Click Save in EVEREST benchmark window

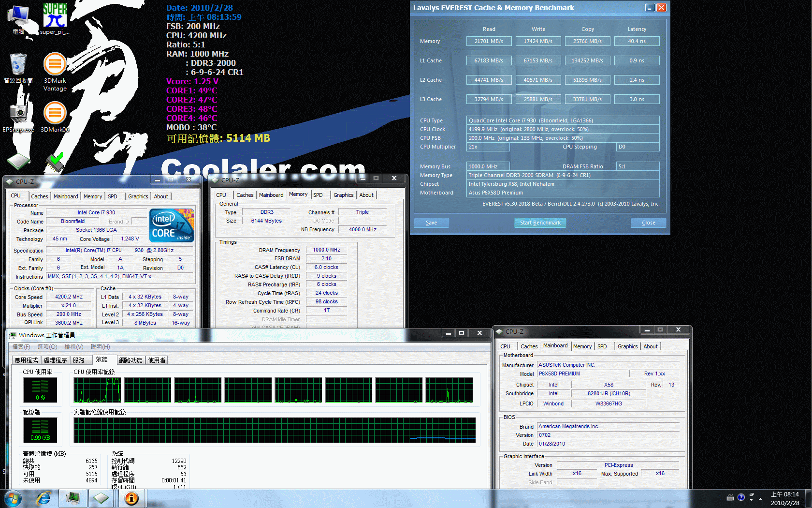click(x=431, y=223)
